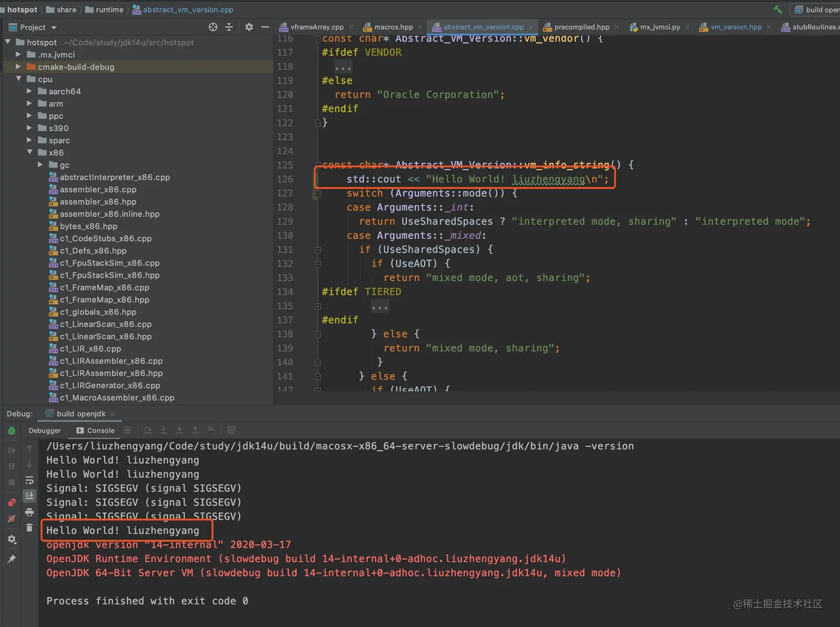Click Step Over in debug toolbar

pyautogui.click(x=147, y=430)
